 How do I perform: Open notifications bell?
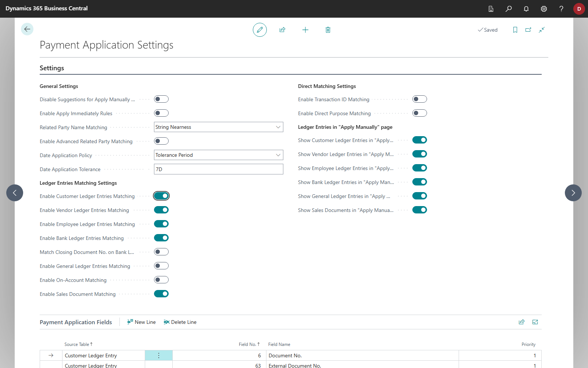coord(526,9)
